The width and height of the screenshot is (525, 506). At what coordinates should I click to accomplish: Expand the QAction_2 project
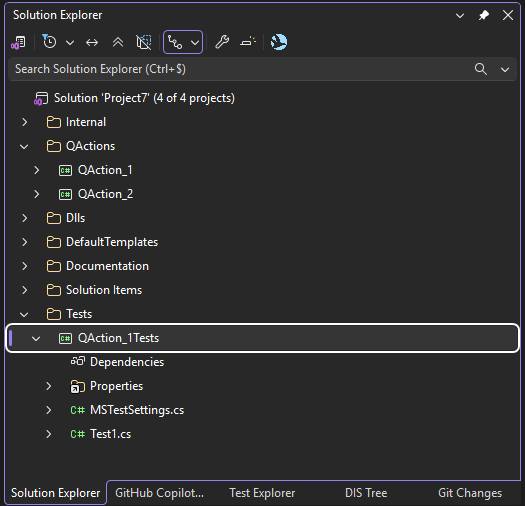click(x=36, y=194)
